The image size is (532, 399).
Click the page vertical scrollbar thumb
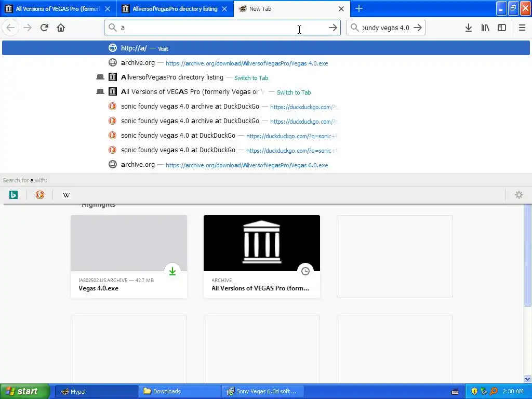coord(527,255)
